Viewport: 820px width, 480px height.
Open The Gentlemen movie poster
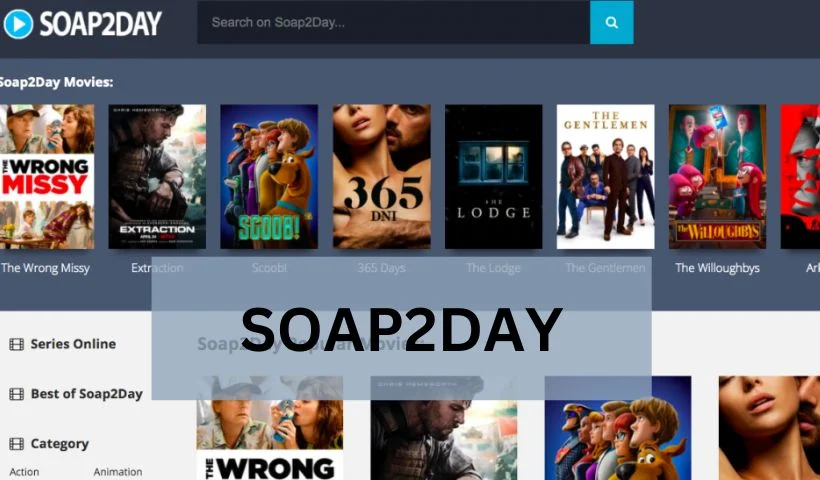click(x=606, y=177)
